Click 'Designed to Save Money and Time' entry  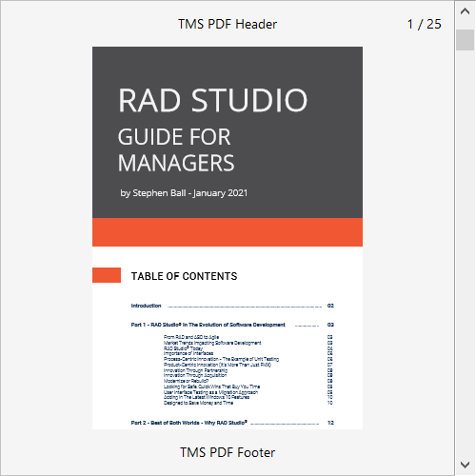198,403
